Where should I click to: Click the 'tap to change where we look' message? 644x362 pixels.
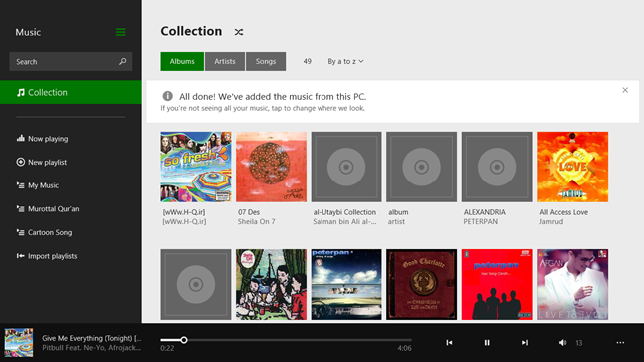coord(263,108)
